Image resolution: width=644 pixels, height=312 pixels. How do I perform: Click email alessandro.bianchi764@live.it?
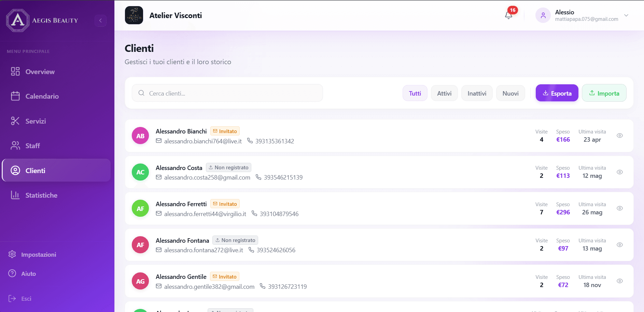click(203, 141)
